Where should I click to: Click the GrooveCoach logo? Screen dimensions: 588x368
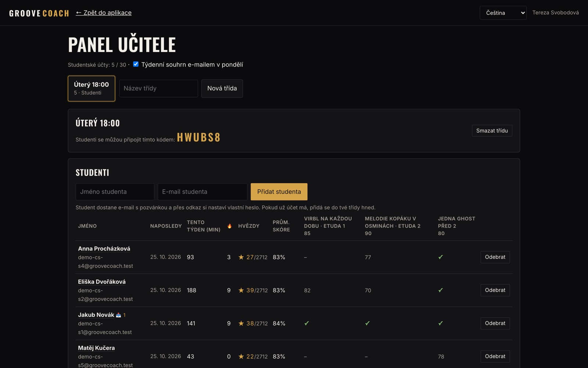(39, 13)
